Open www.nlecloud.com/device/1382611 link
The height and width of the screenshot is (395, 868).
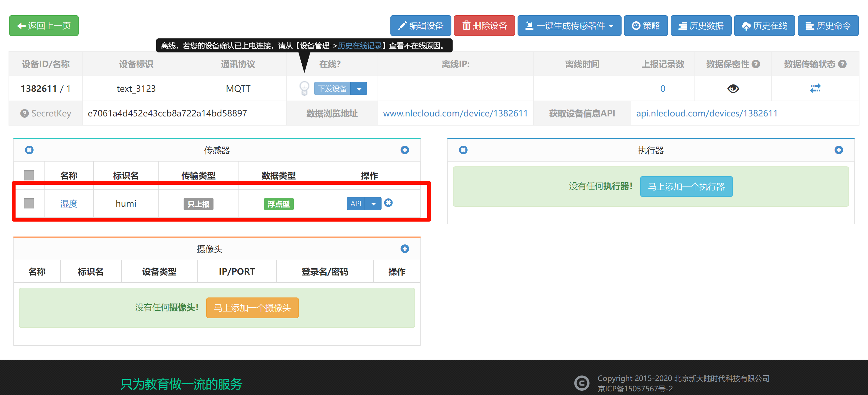click(455, 113)
